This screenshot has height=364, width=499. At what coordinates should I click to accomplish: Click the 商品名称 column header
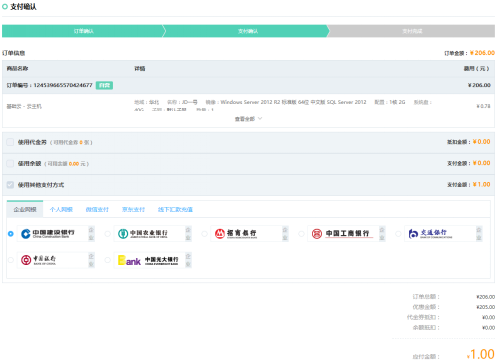(17, 68)
